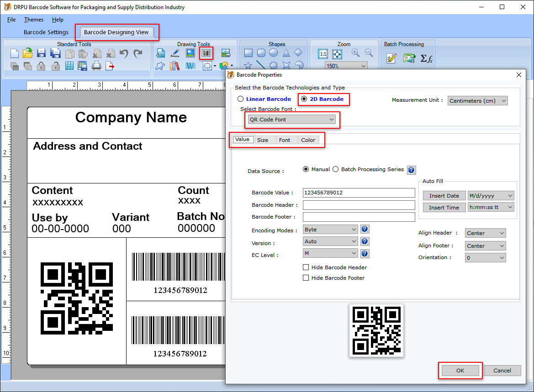534x392 pixels.
Task: Select the Barcode drawing tool
Action: (206, 53)
